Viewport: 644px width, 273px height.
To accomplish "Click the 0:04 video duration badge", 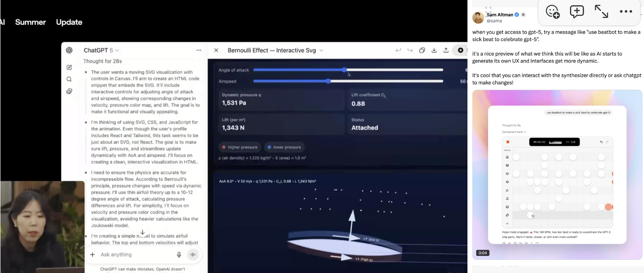I will coord(482,253).
